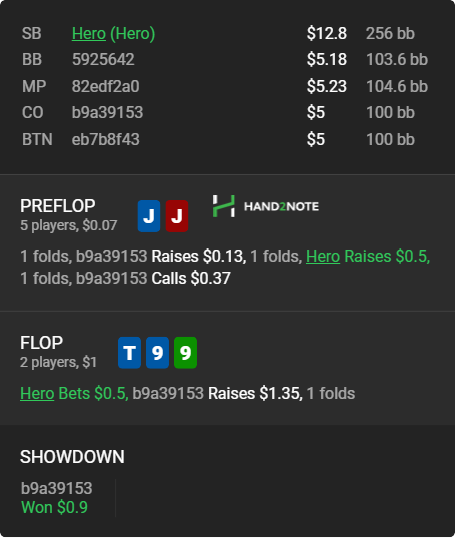Click the PREFLOP section heading
Image resolution: width=455 pixels, height=538 pixels.
(58, 206)
